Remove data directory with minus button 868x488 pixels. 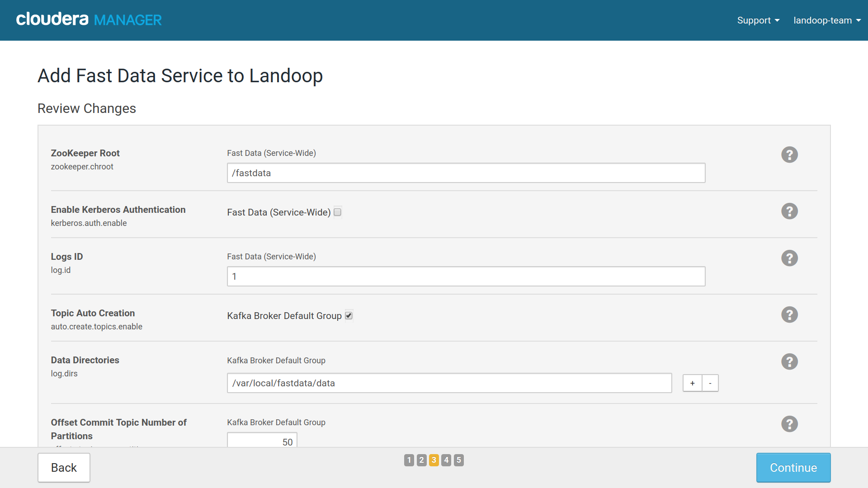pos(710,383)
